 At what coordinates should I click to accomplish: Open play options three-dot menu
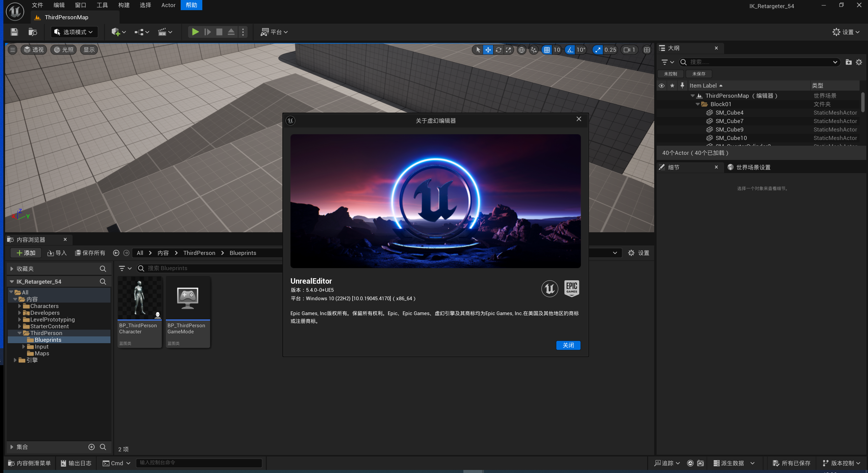(x=243, y=32)
